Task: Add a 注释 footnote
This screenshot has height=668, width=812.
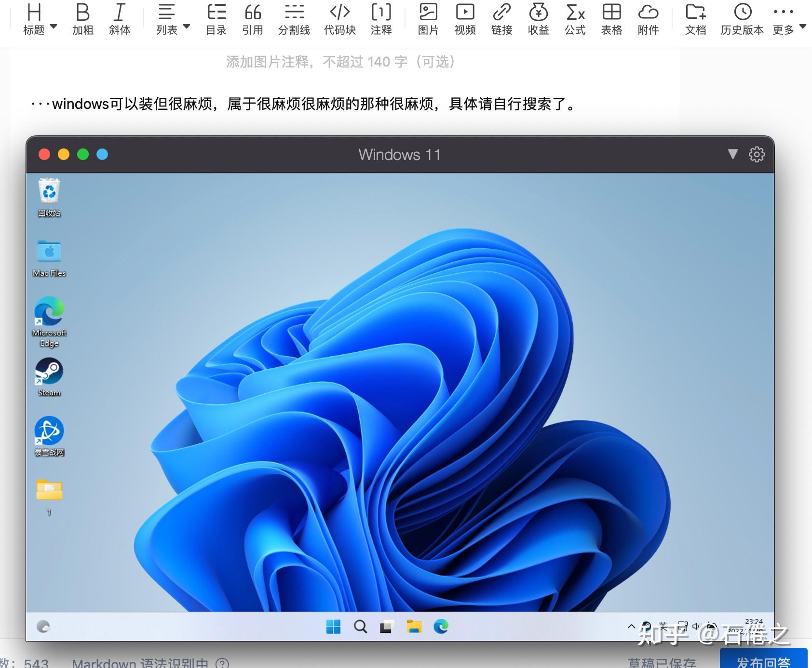Action: coord(381,19)
